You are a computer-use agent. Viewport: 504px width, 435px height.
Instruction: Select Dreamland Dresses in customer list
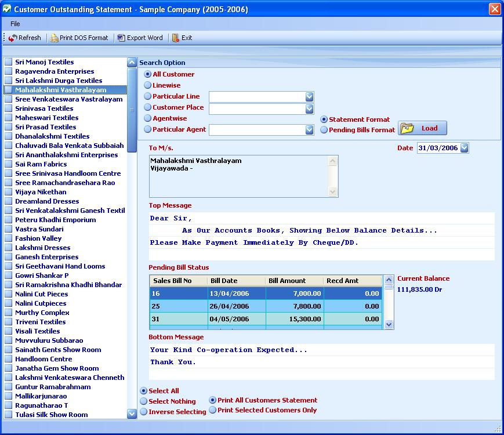pyautogui.click(x=47, y=201)
